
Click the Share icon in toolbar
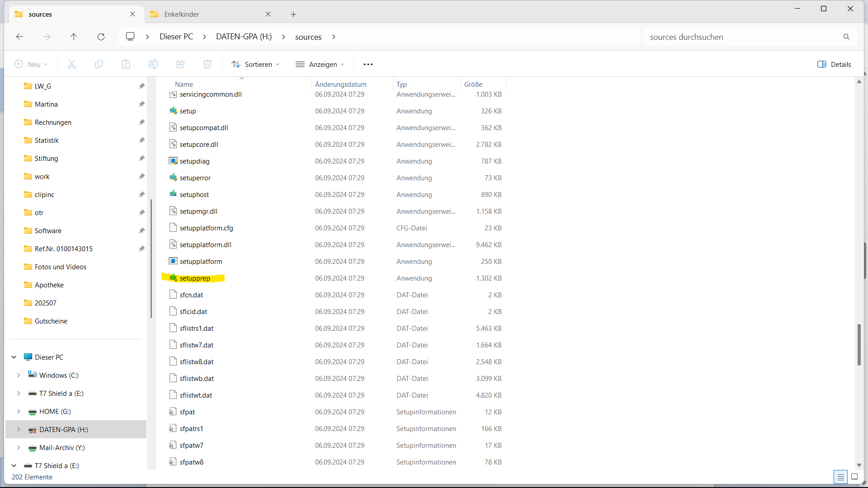pos(180,64)
